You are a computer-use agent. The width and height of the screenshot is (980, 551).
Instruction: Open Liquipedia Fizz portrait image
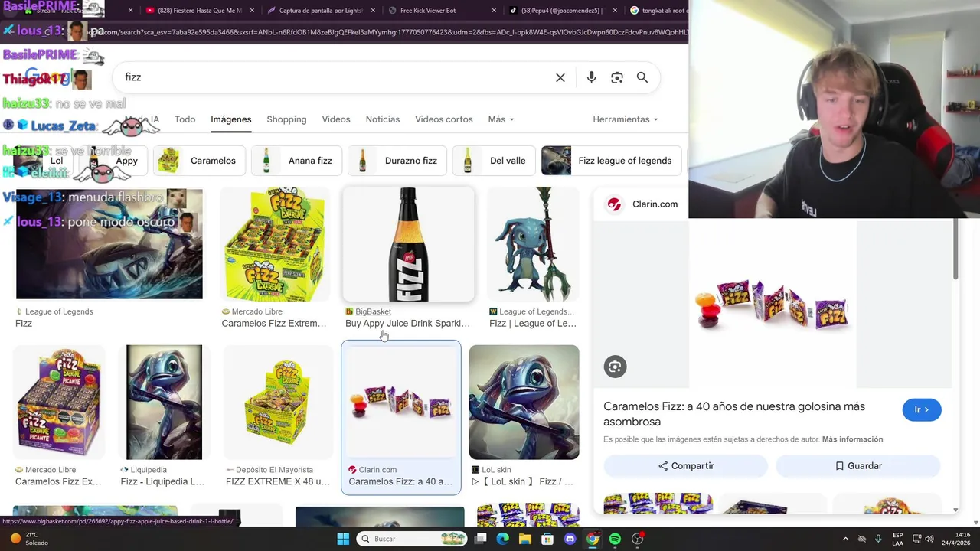click(165, 402)
